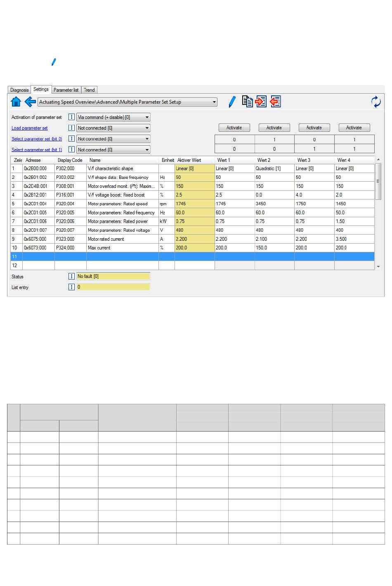Switch to the Diagnosis tab
The height and width of the screenshot is (586, 392).
pos(19,90)
